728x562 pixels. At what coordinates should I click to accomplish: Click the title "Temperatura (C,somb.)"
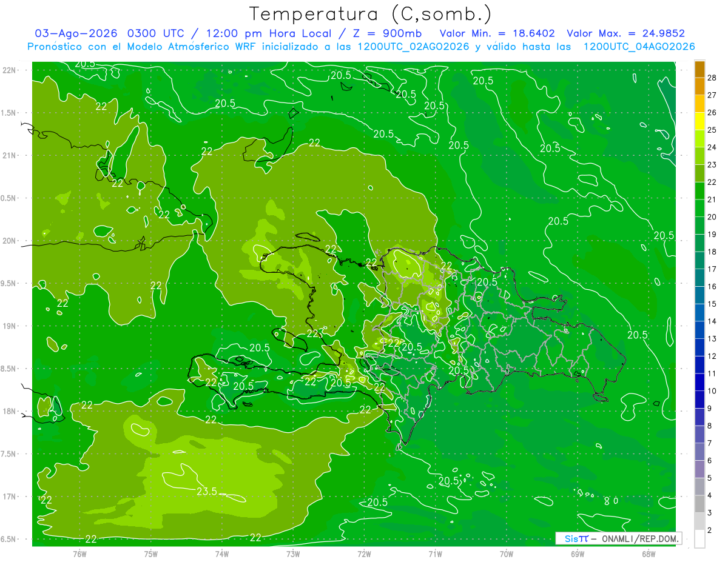(371, 14)
